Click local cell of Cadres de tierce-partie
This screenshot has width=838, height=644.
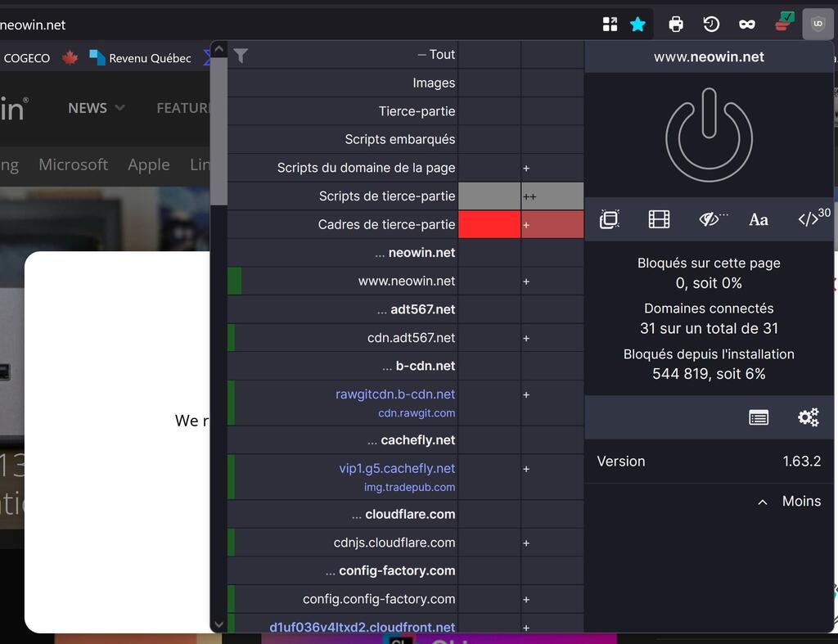pos(552,224)
